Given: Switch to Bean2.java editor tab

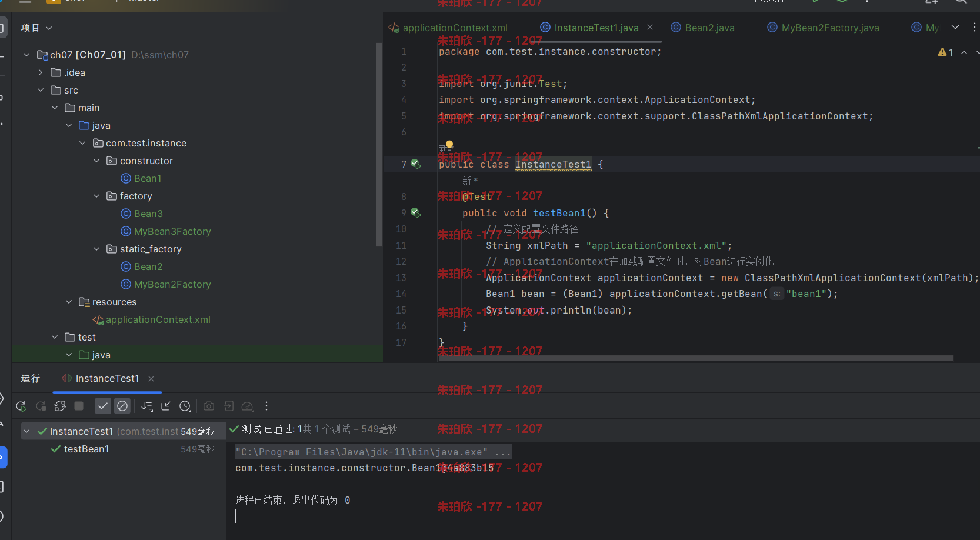Looking at the screenshot, I should pyautogui.click(x=703, y=28).
